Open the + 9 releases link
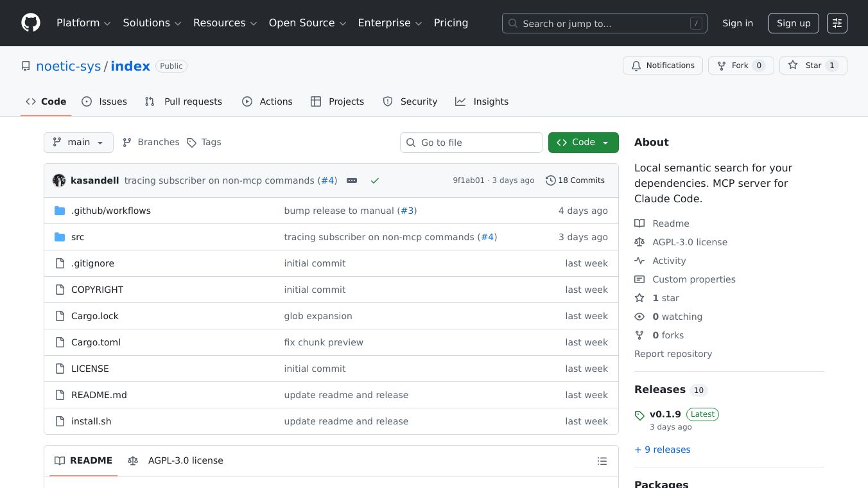 [662, 449]
